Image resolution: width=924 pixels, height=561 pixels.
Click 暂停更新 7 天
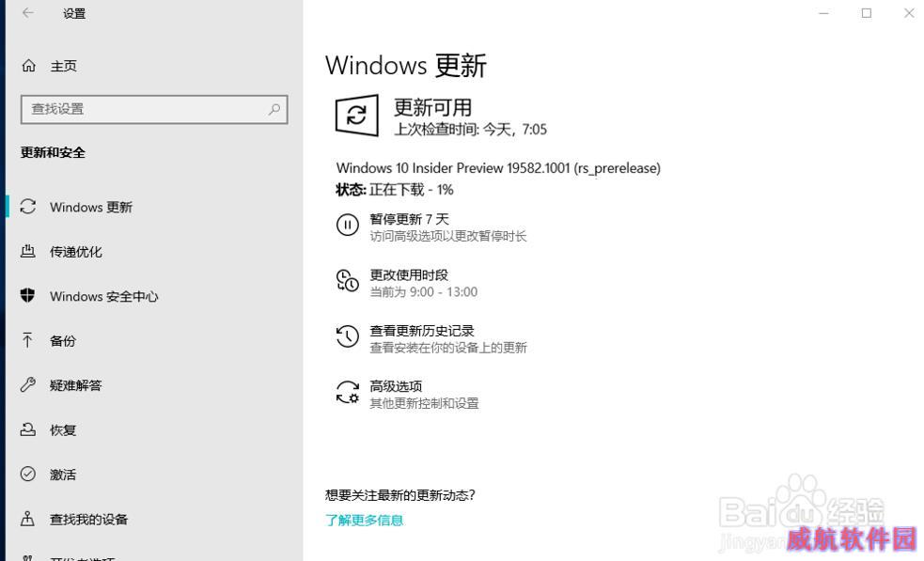(x=409, y=219)
